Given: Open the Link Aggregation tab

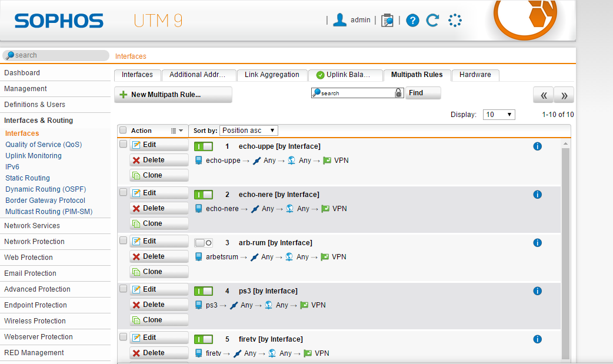Looking at the screenshot, I should (x=272, y=75).
